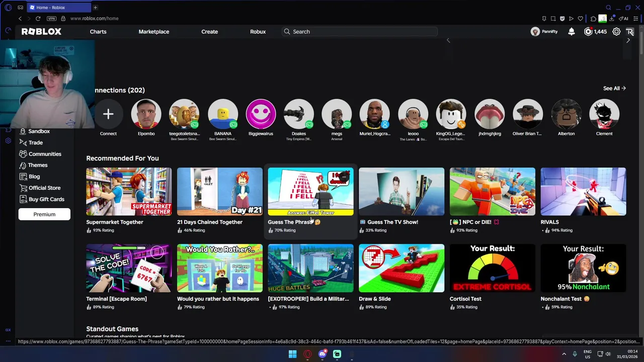Image resolution: width=644 pixels, height=362 pixels.
Task: Open the ENG US language switcher
Action: (588, 354)
